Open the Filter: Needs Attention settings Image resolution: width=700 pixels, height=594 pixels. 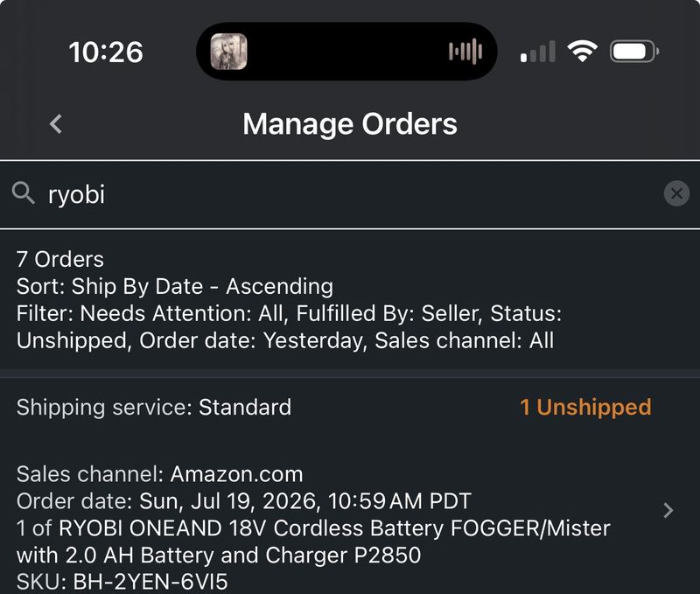[x=289, y=326]
